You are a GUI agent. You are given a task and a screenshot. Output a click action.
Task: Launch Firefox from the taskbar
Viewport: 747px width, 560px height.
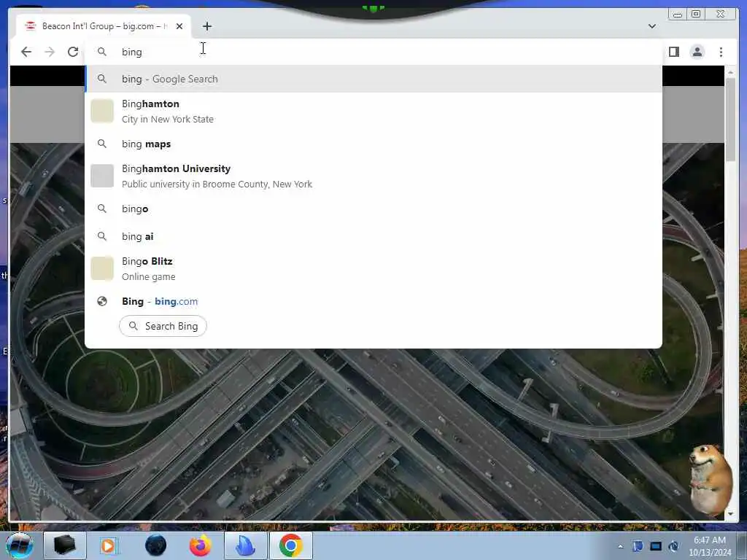tap(201, 545)
